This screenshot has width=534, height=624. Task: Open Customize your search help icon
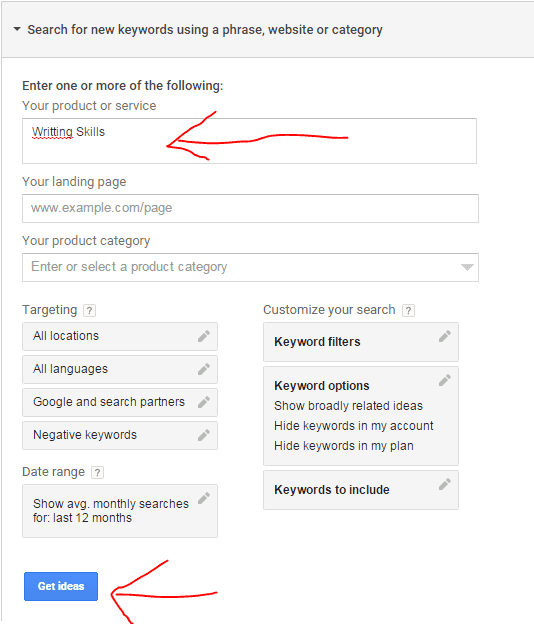tap(409, 310)
